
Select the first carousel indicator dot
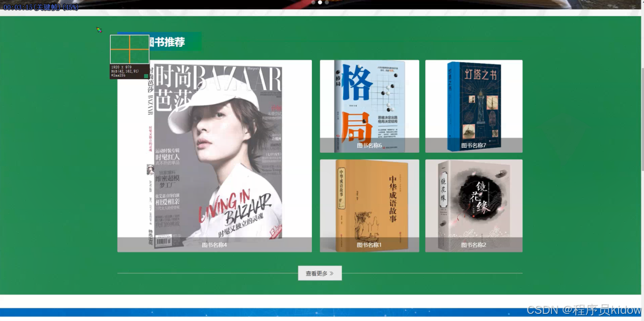(313, 3)
